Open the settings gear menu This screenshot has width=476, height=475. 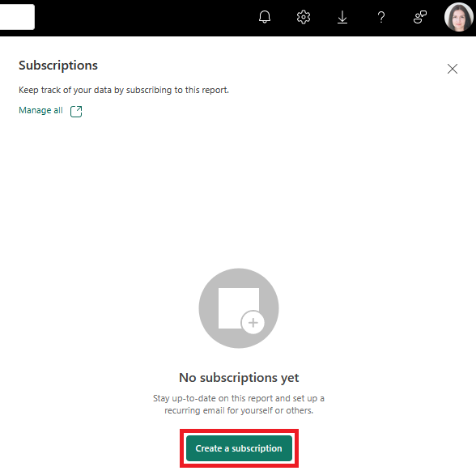304,17
